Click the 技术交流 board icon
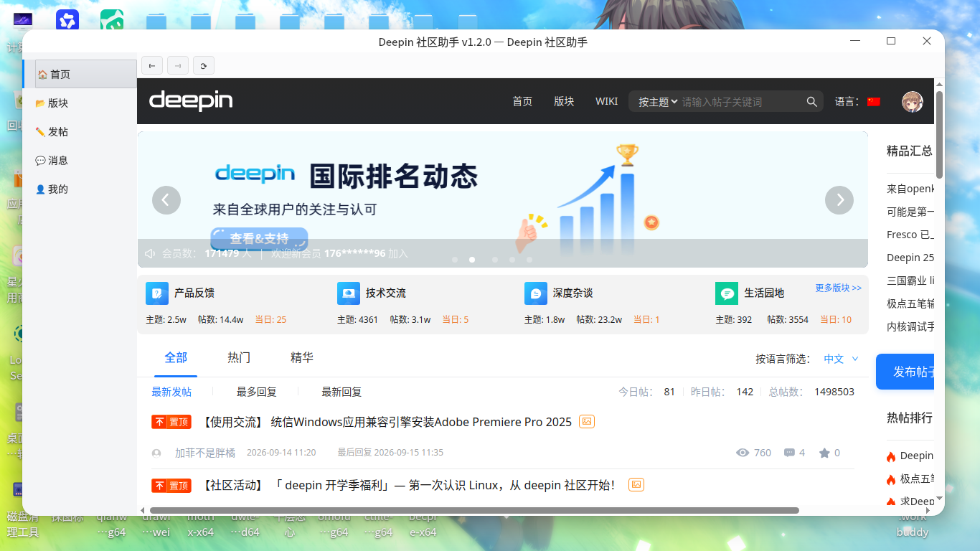This screenshot has width=980, height=551. pos(349,293)
